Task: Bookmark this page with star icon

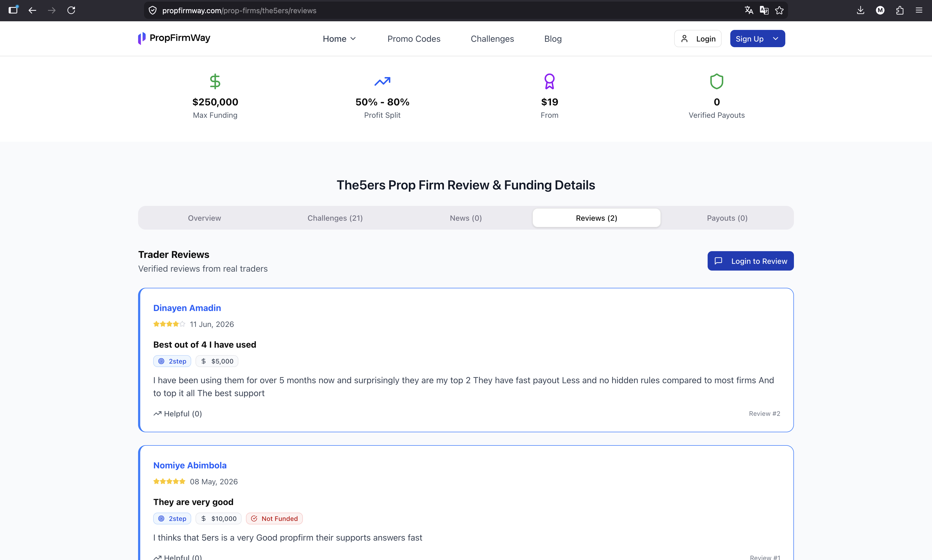Action: coord(779,10)
